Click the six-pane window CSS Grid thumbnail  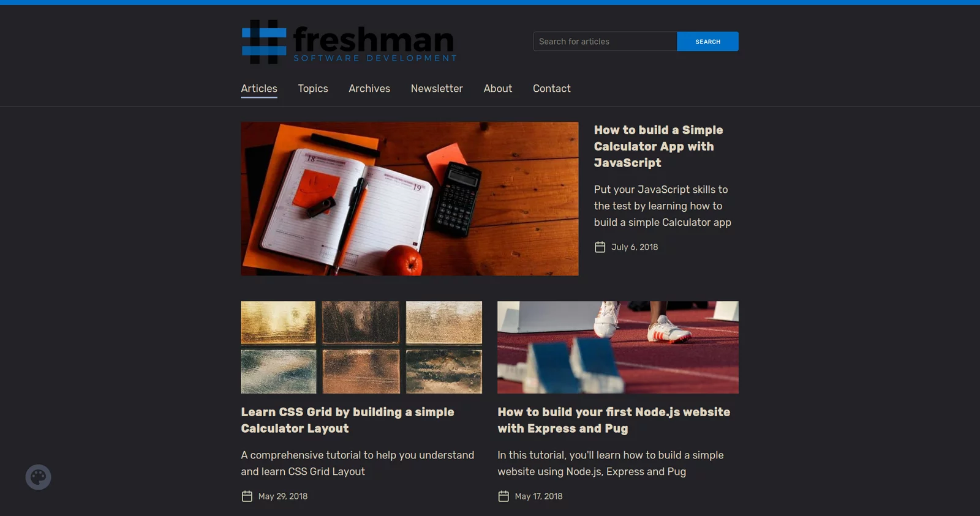361,347
